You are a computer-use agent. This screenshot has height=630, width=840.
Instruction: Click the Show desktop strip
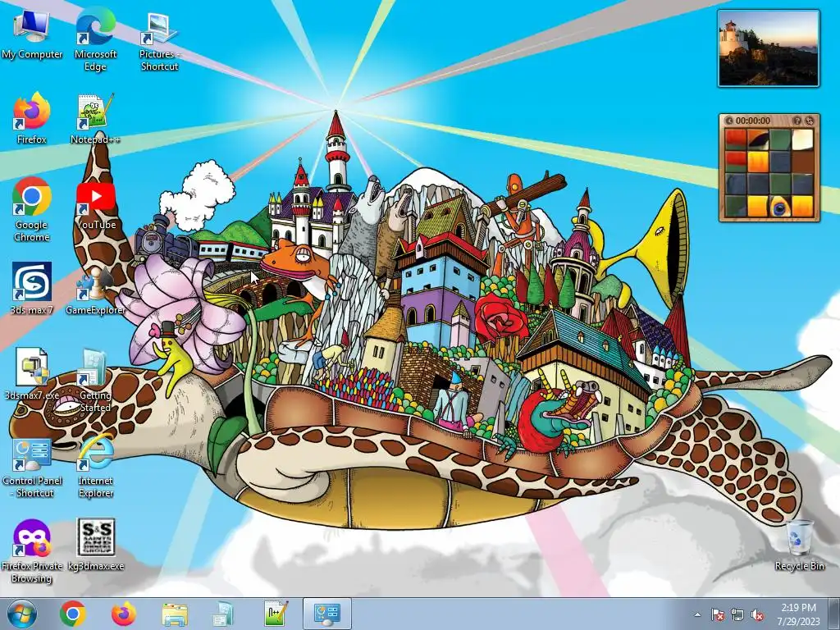pos(833,614)
